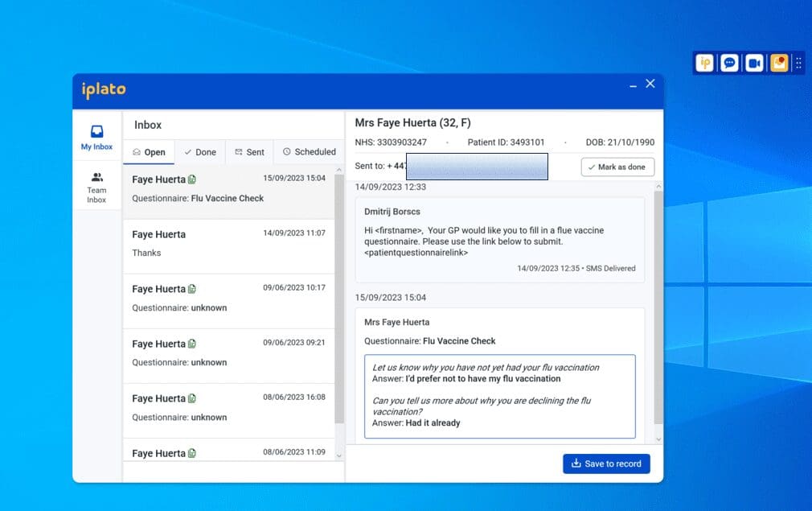This screenshot has width=812, height=511.
Task: Click questionnaire icon on 08/06/2023 11:09 message
Action: [192, 453]
